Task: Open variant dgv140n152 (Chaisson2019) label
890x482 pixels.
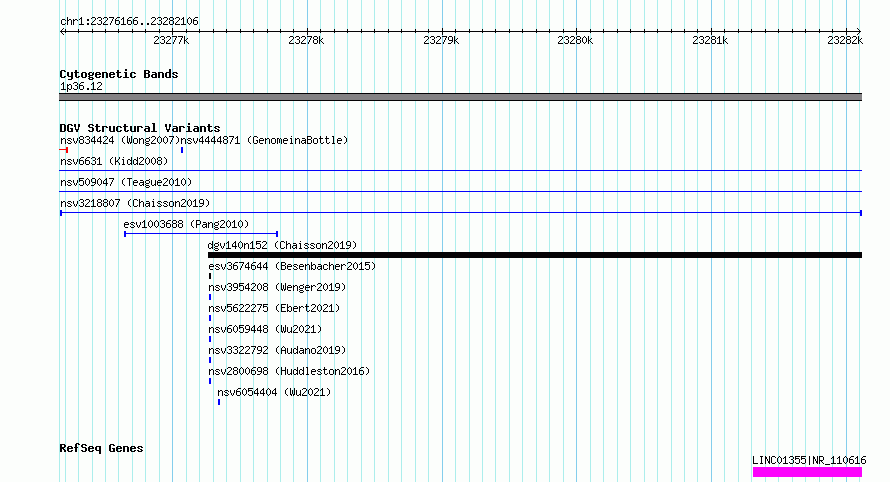Action: click(282, 245)
